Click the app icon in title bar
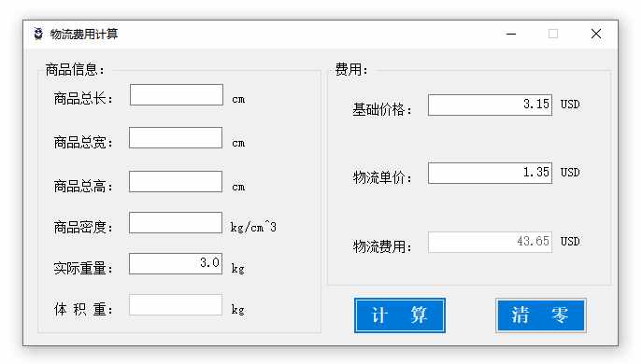The height and width of the screenshot is (364, 642). (x=38, y=34)
